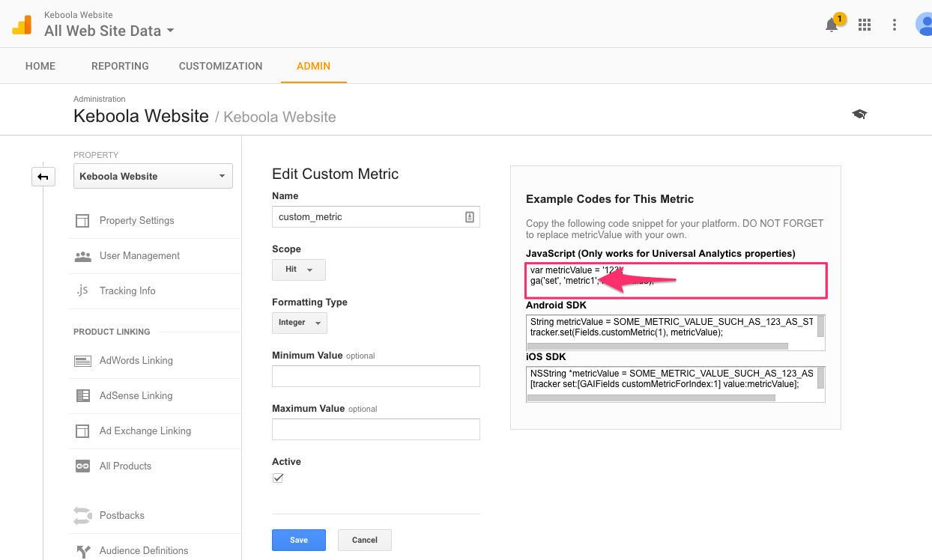Image resolution: width=932 pixels, height=560 pixels.
Task: Click the .js Tracking Info icon
Action: point(82,290)
